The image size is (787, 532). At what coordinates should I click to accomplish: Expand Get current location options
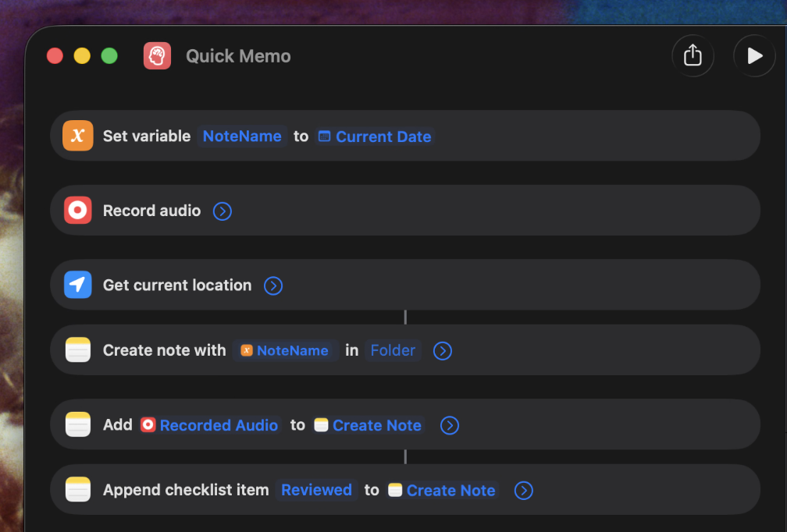coord(272,286)
